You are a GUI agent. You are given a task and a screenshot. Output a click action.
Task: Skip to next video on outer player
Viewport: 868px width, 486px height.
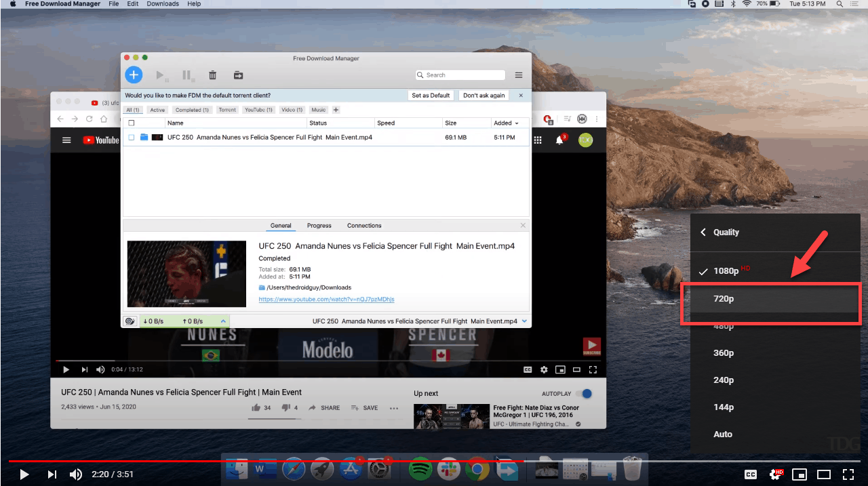pos(52,474)
